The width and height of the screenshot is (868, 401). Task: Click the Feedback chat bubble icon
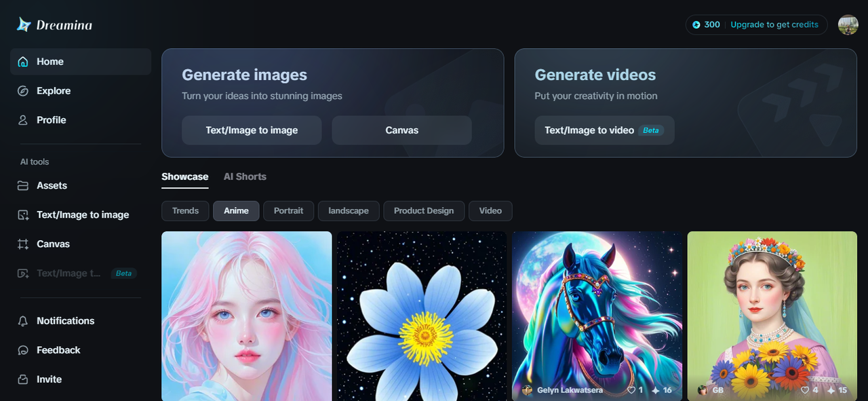click(23, 350)
